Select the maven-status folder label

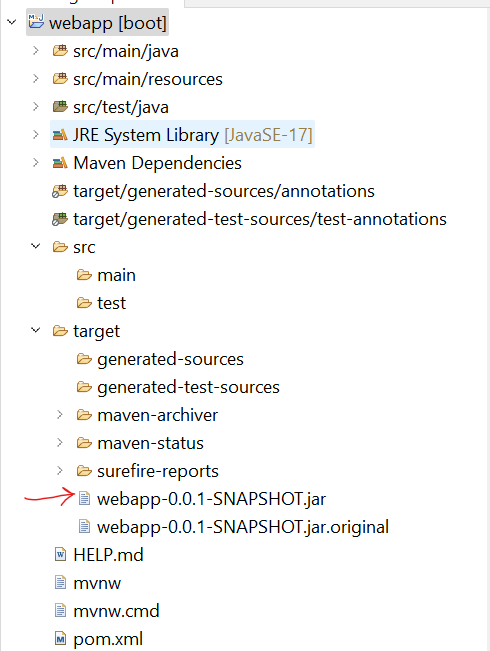coord(150,443)
